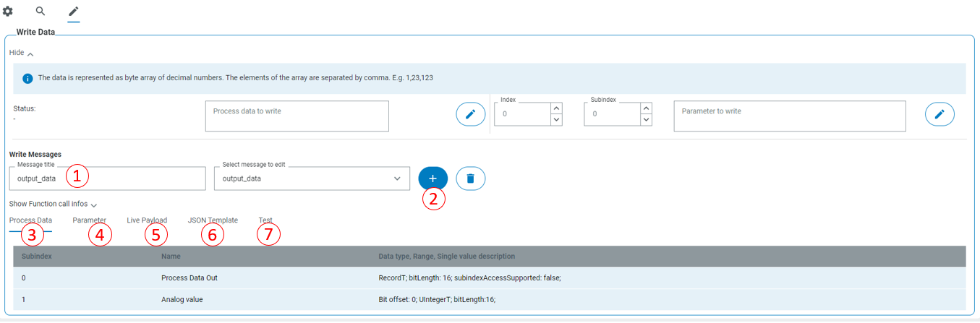The width and height of the screenshot is (980, 323).
Task: Click the search magnifier icon
Action: pyautogui.click(x=41, y=12)
